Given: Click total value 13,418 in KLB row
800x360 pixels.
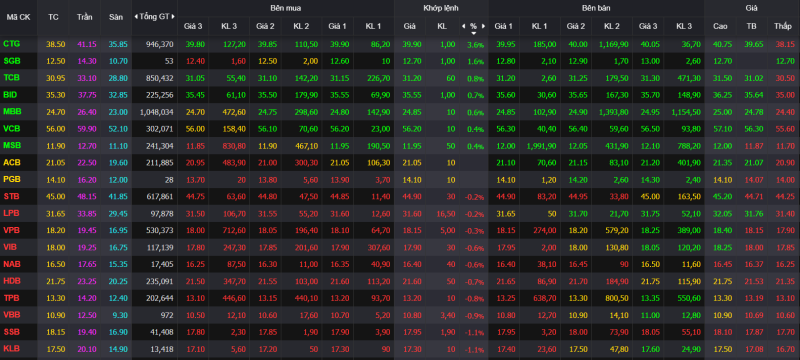Looking at the screenshot, I should (163, 349).
